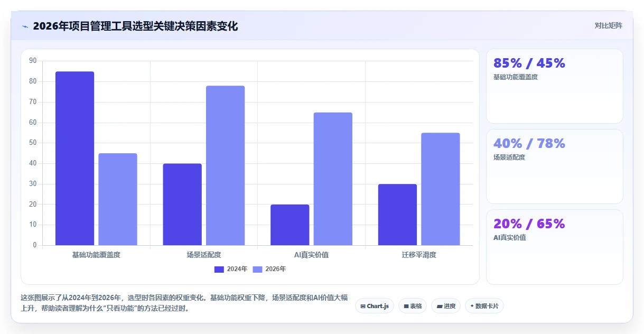Image resolution: width=644 pixels, height=334 pixels.
Task: Click the 对比矩阵 label in the header
Action: [609, 25]
